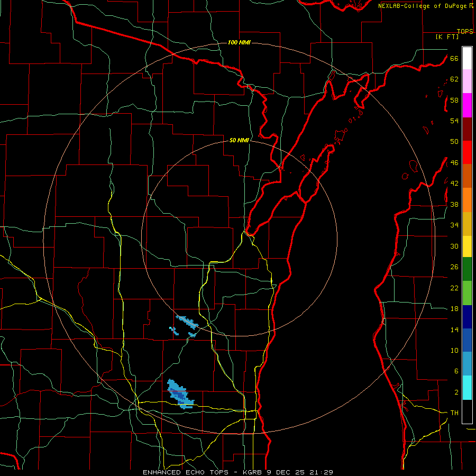Pick the dark red legend color band
This screenshot has width=476, height=476.
[x=467, y=129]
